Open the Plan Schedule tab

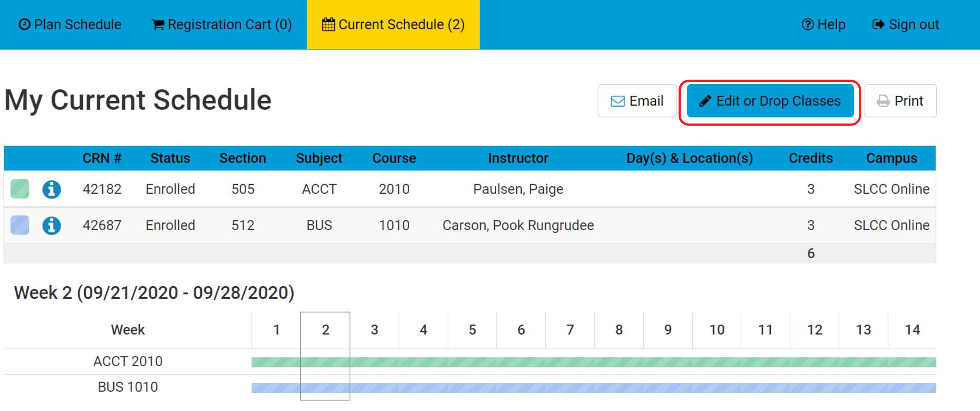coord(70,24)
